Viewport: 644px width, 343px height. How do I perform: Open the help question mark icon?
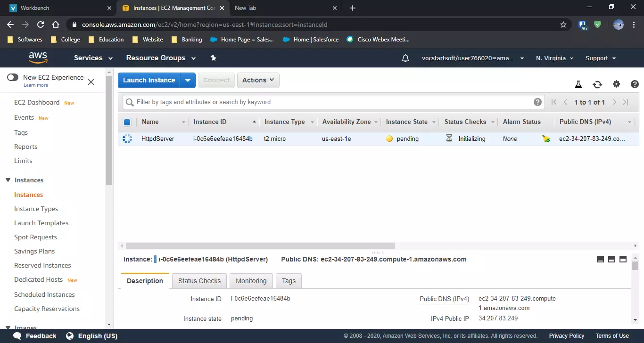(635, 84)
